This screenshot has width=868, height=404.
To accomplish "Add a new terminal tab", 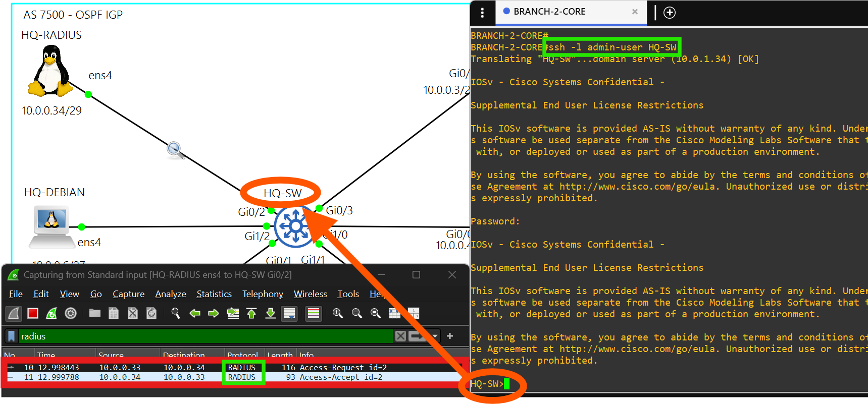I will click(x=670, y=13).
